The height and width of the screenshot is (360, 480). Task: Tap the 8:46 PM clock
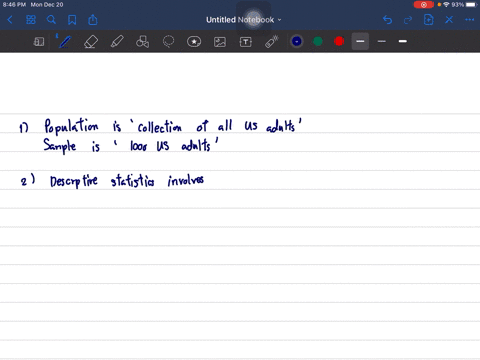pyautogui.click(x=14, y=5)
